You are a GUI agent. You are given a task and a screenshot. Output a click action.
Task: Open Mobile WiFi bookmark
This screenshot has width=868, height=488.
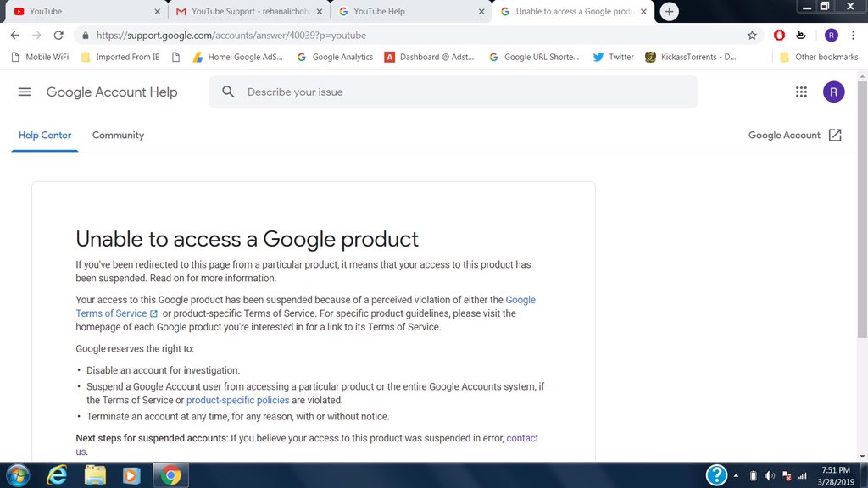pyautogui.click(x=40, y=57)
